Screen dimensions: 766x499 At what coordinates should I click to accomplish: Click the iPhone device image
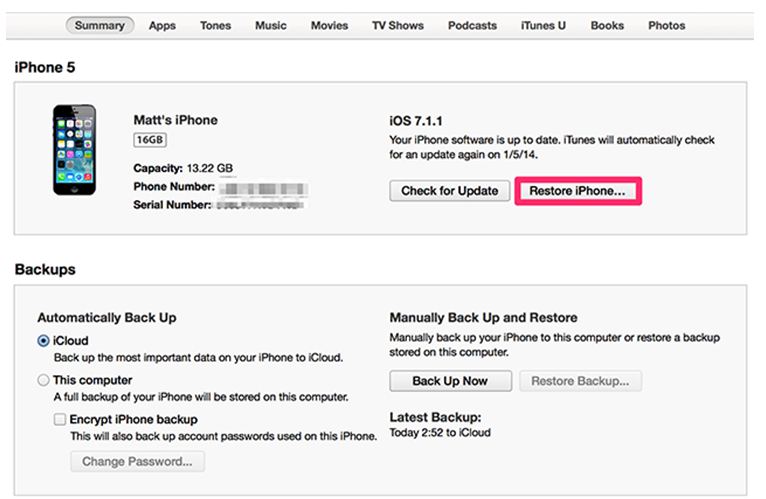click(74, 150)
